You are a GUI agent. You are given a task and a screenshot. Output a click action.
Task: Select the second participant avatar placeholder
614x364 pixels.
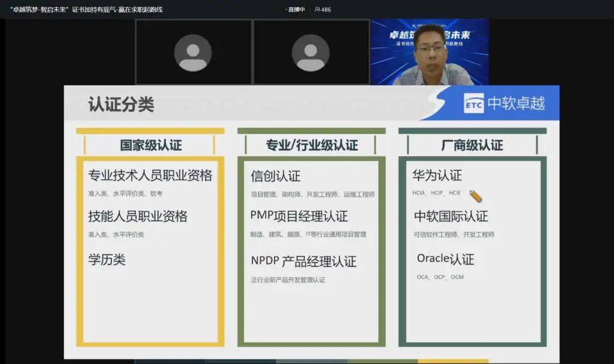point(310,53)
